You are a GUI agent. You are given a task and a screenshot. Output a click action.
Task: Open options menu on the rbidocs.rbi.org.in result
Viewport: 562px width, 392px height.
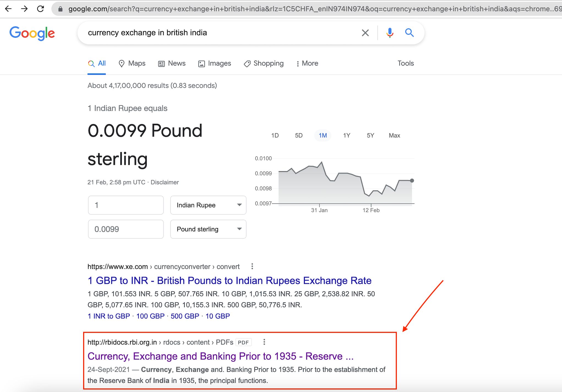click(x=264, y=342)
